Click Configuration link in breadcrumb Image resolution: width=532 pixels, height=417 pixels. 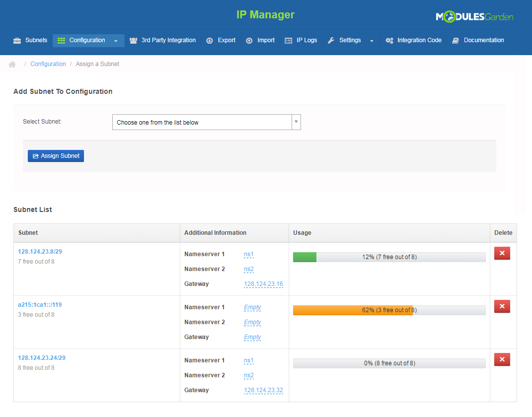(48, 64)
